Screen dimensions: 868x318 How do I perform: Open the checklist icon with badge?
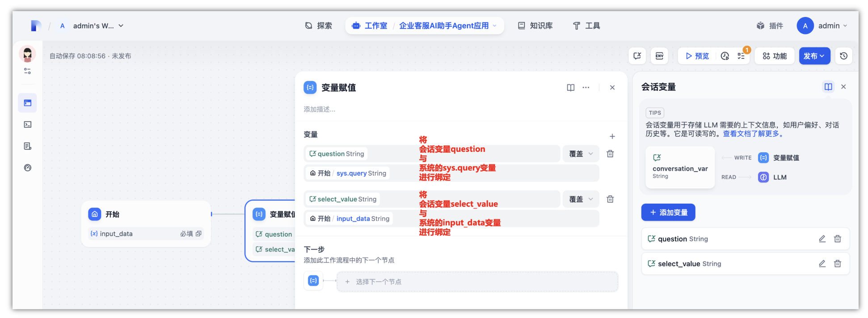coord(742,56)
